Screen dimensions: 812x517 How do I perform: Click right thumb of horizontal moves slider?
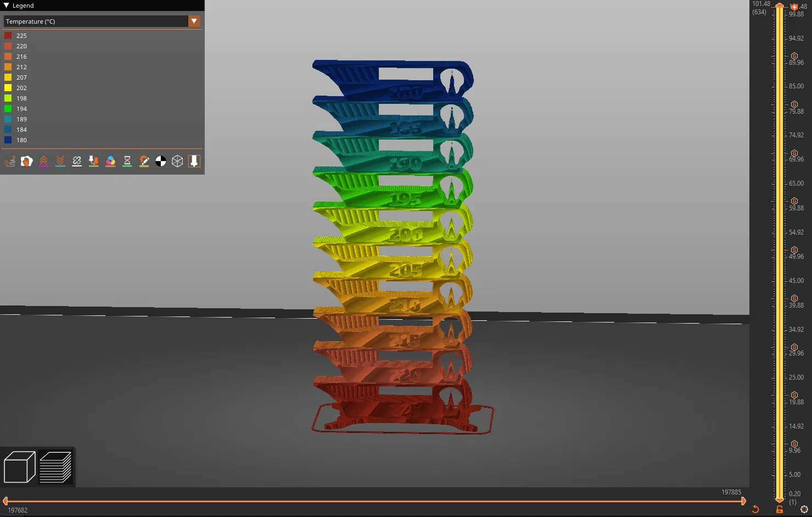coord(743,501)
